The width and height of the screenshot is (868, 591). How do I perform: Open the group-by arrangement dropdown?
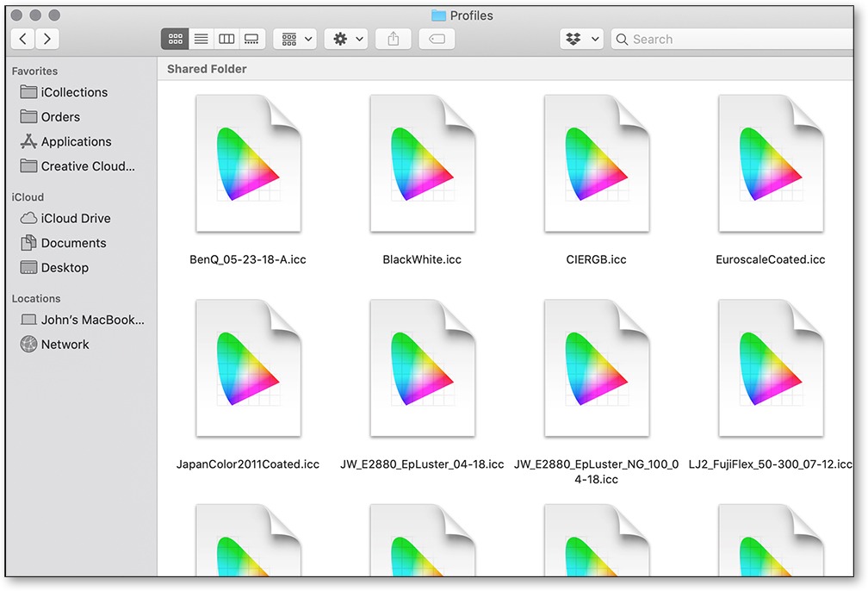[x=295, y=39]
